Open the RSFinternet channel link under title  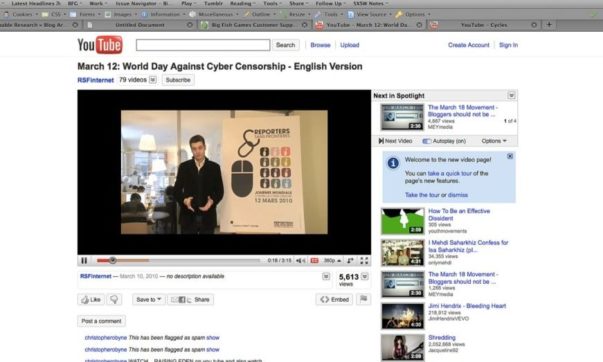pos(96,80)
